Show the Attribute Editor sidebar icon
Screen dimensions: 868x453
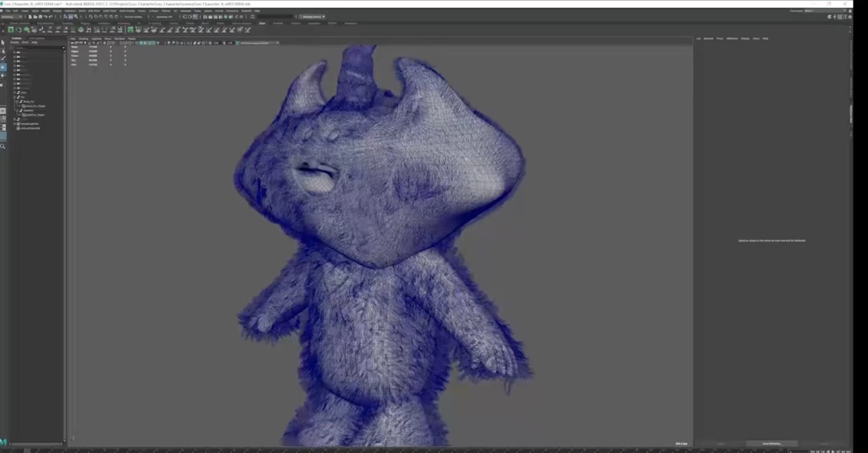pos(839,17)
